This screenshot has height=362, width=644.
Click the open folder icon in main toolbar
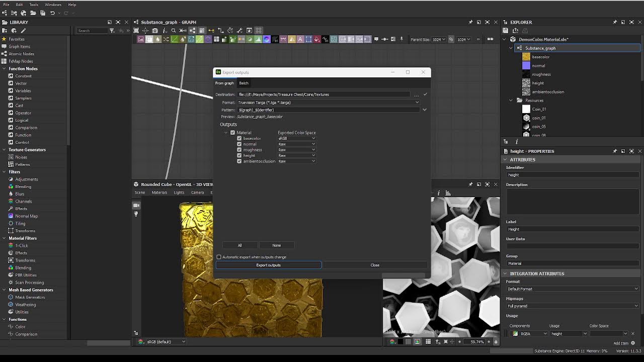pos(33,13)
